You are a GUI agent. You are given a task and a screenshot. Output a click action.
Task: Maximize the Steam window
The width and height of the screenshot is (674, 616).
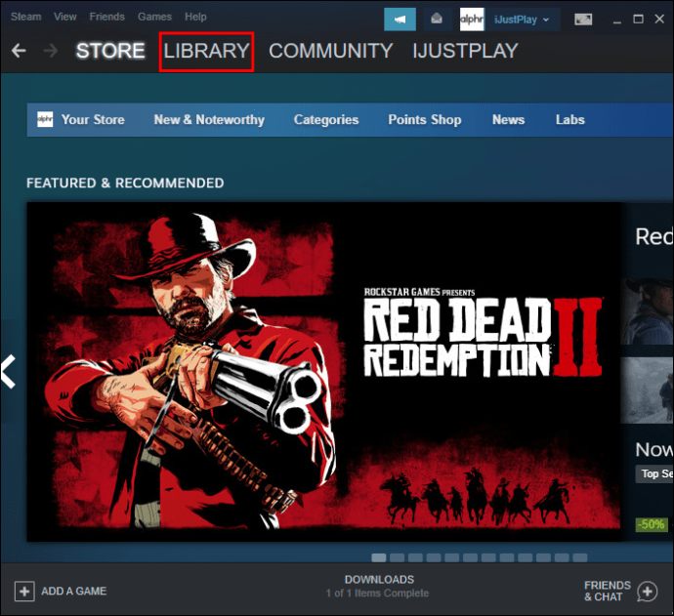pyautogui.click(x=638, y=20)
